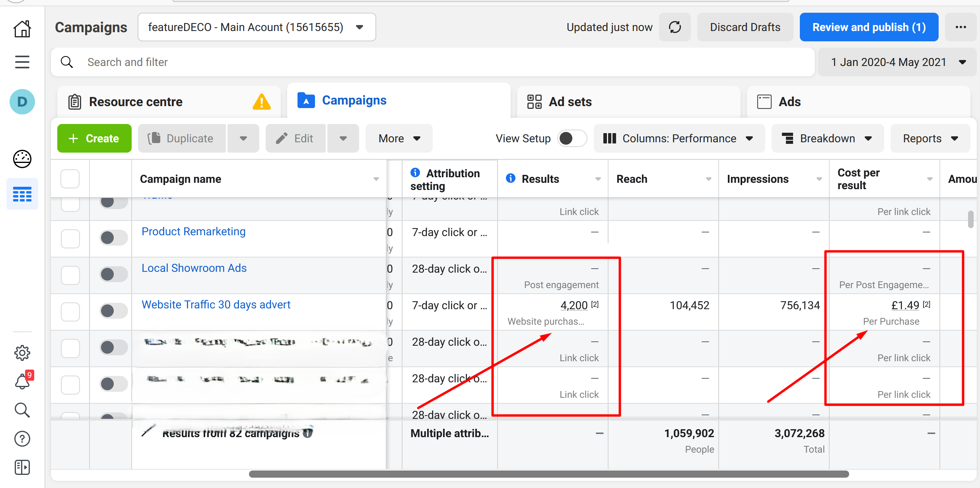Click the horizontal table scrollbar

(549, 474)
